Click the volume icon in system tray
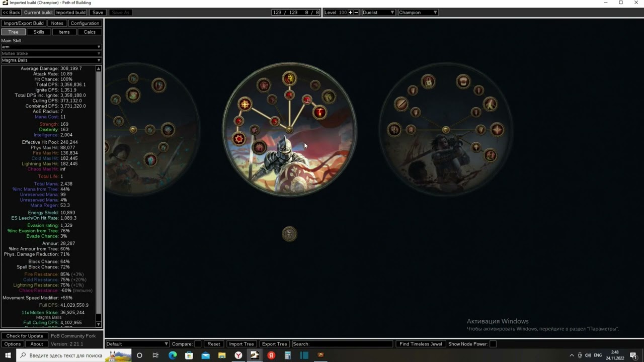Screen dimensions: 644x362 (588, 355)
